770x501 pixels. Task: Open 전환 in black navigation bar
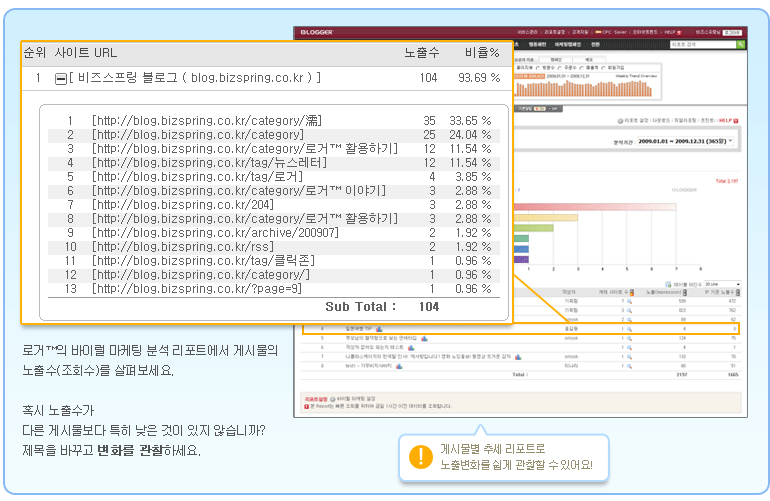(x=595, y=45)
